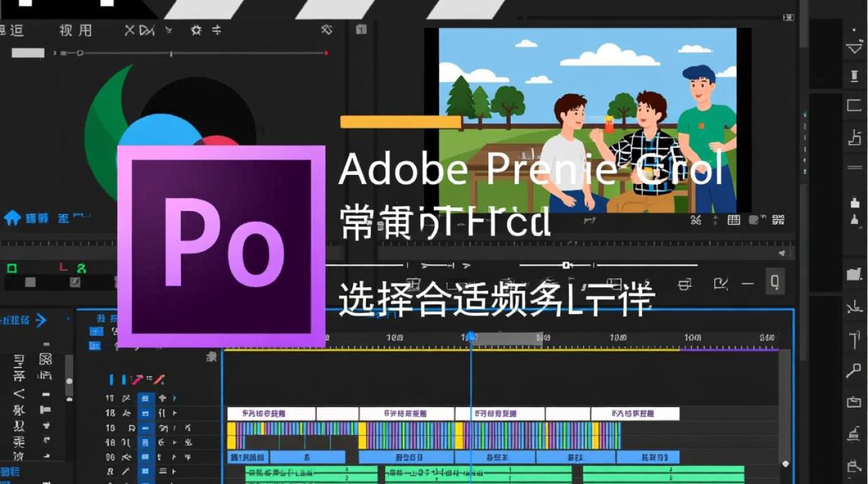Screen dimensions: 868x484
Task: Adjust the top slider by clicking its round handle
Action: tap(79, 53)
